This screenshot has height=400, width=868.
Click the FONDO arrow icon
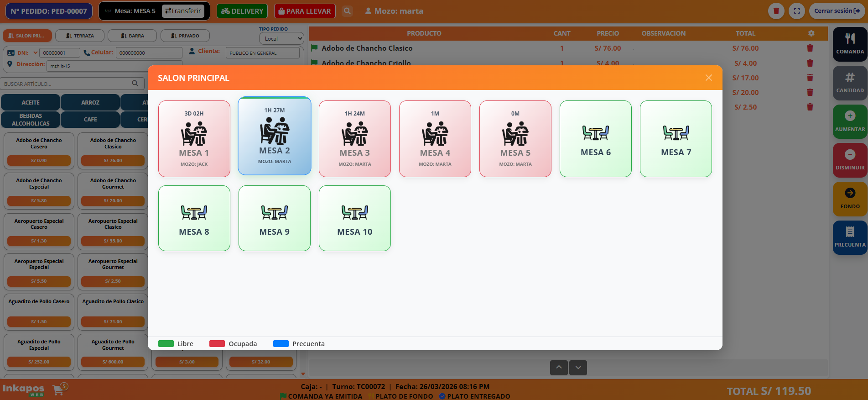pos(850,194)
